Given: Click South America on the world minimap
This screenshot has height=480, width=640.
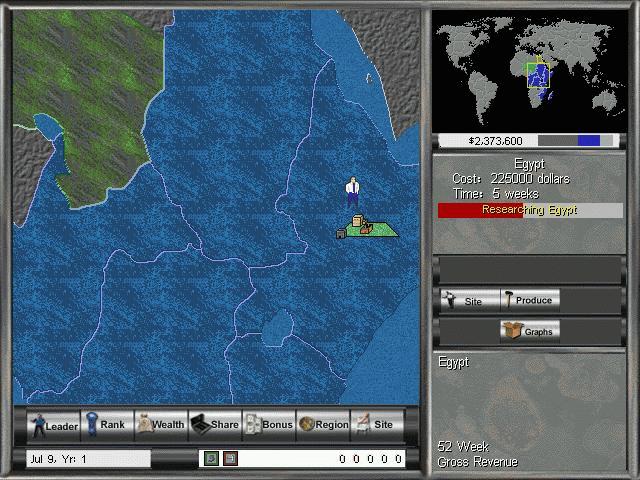Looking at the screenshot, I should [x=482, y=96].
